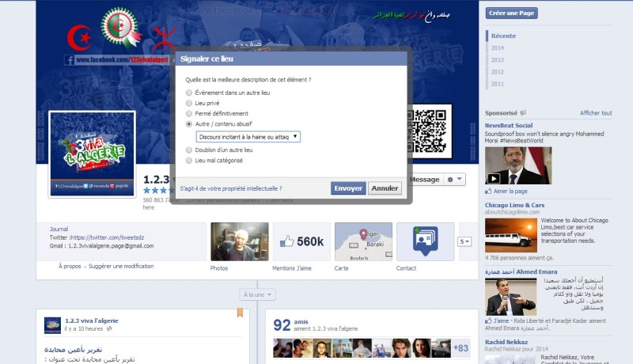Select 'Autre / contenu abusif' radio button
This screenshot has width=633, height=364.
[x=188, y=124]
